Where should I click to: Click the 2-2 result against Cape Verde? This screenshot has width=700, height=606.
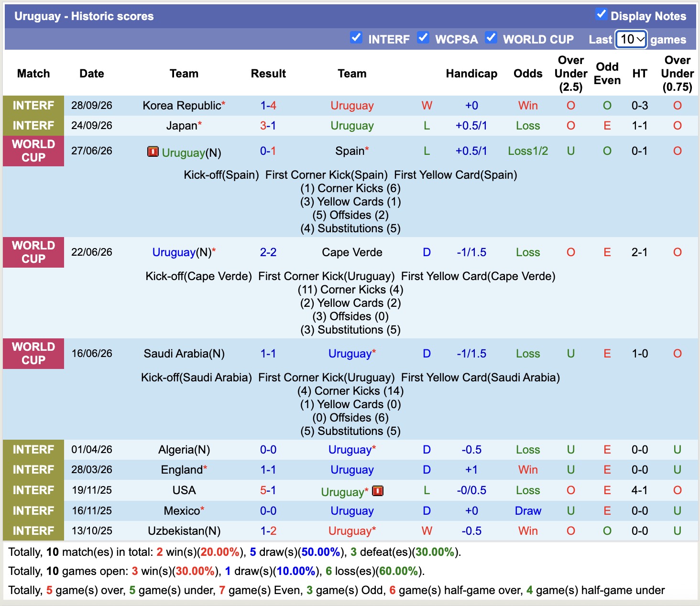click(x=268, y=252)
